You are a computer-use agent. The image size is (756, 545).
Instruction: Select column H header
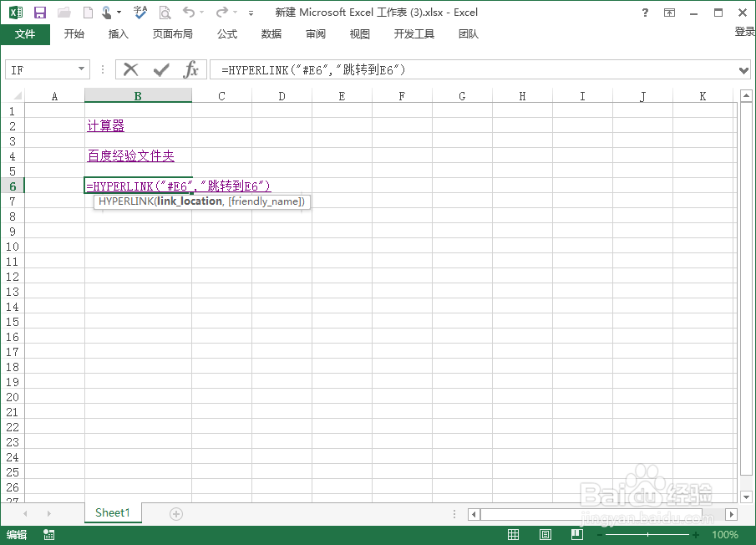pyautogui.click(x=522, y=96)
